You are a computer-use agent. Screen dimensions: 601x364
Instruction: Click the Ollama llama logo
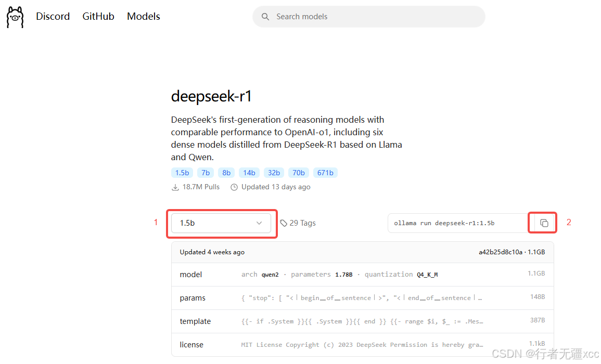coord(15,17)
